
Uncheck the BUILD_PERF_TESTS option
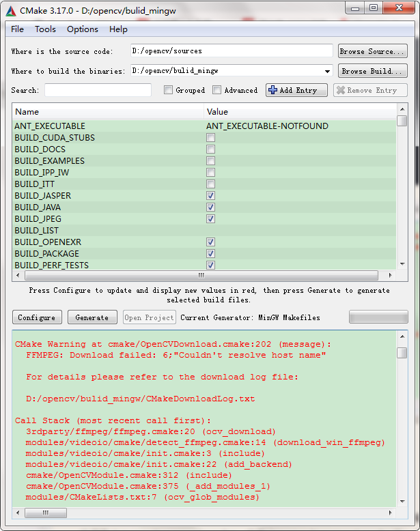(x=210, y=265)
